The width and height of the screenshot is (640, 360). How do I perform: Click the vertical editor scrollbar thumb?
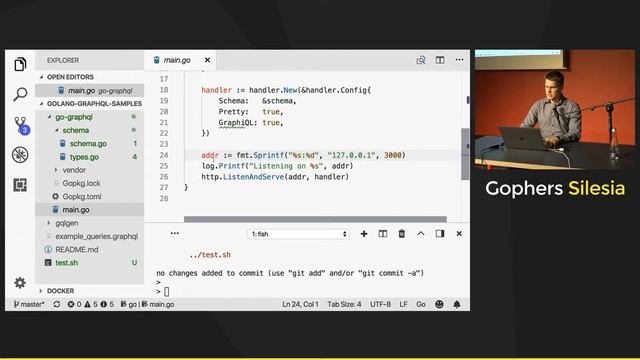pos(465,154)
